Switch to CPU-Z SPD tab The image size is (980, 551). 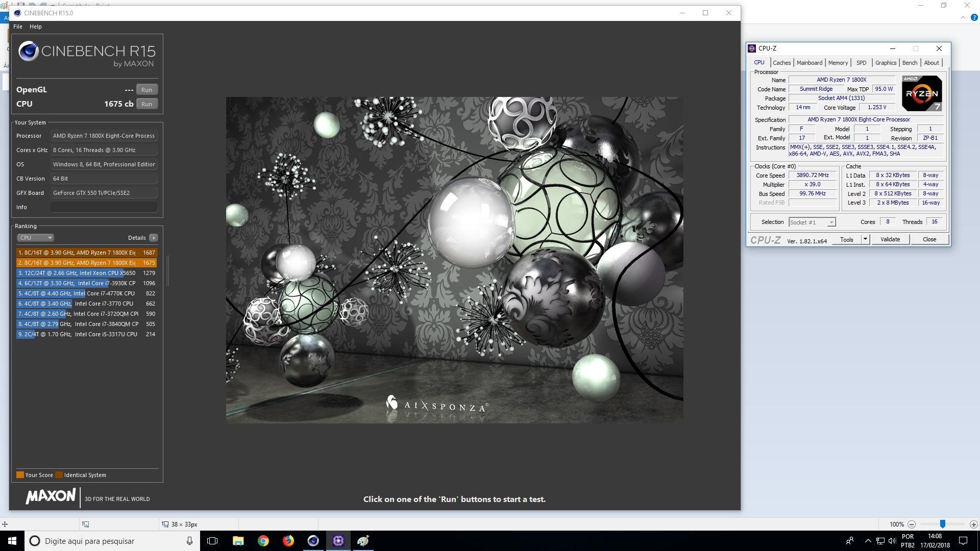point(861,63)
